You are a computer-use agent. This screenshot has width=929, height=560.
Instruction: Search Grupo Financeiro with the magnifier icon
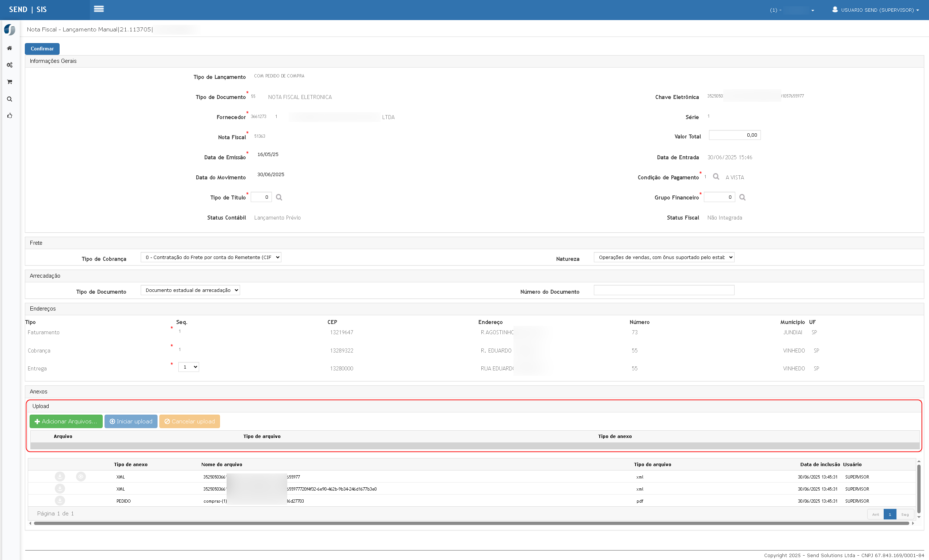pyautogui.click(x=742, y=197)
